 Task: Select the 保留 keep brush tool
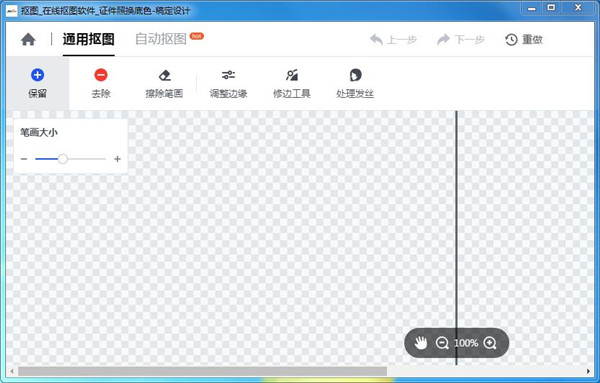(38, 83)
